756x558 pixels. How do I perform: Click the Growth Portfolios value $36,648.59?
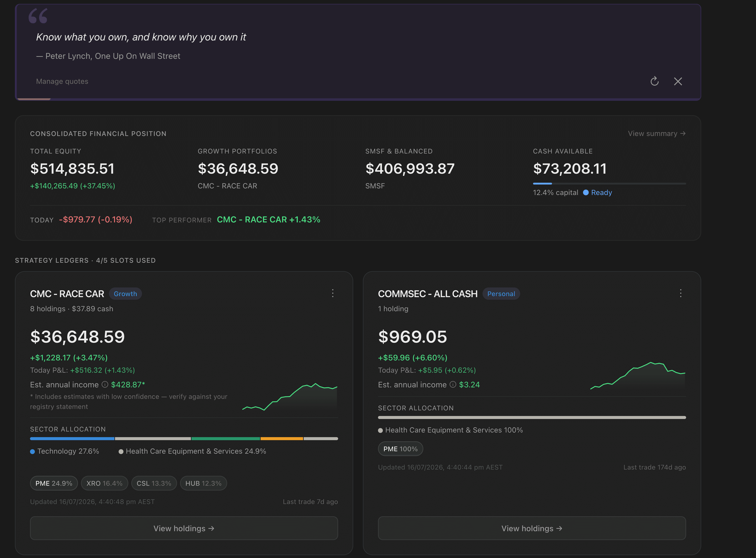click(x=238, y=169)
